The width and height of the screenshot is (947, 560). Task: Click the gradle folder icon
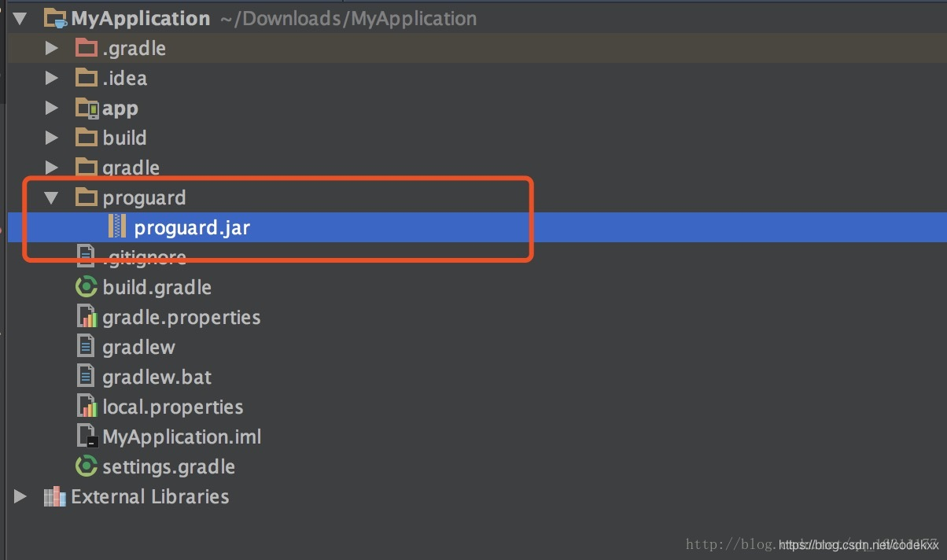point(86,167)
